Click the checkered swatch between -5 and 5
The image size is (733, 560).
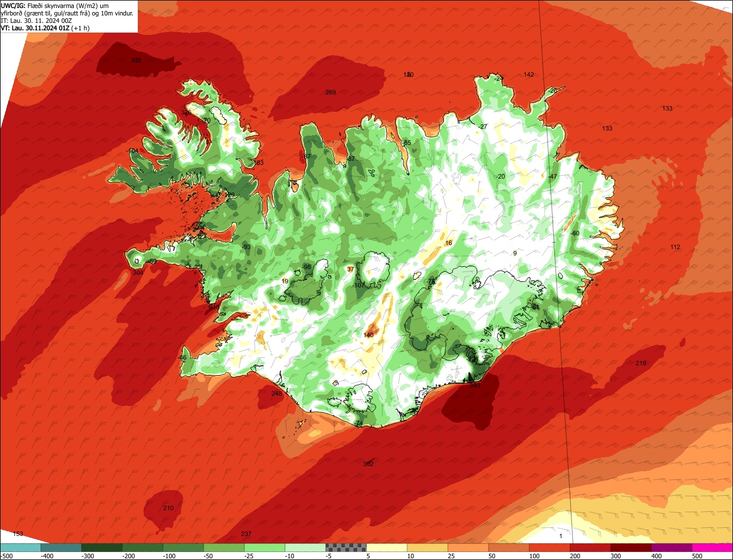[x=346, y=547]
